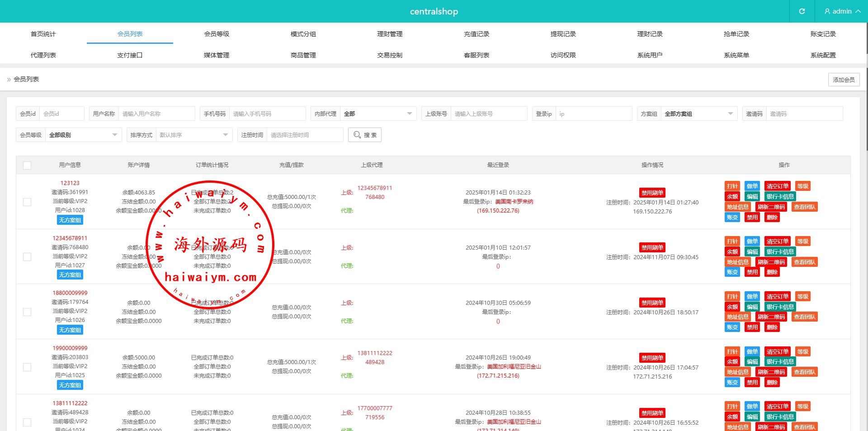Click the refresh icon in the top bar
868x431 pixels.
click(x=802, y=11)
